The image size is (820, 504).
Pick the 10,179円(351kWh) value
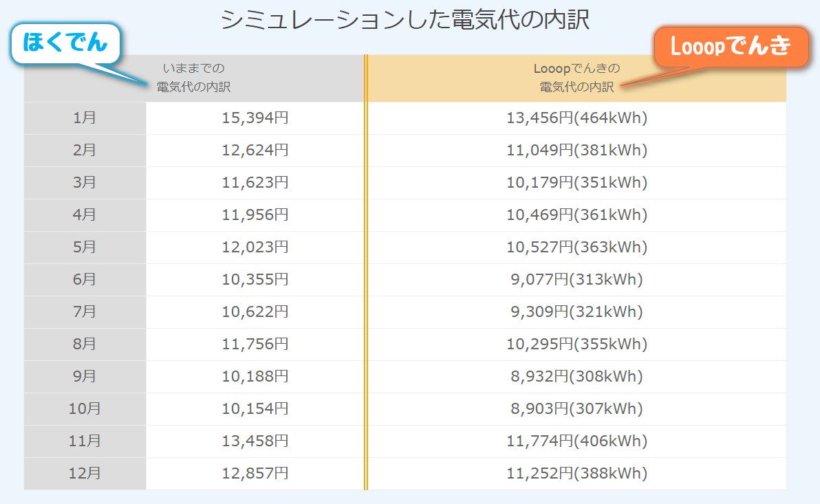(x=577, y=182)
